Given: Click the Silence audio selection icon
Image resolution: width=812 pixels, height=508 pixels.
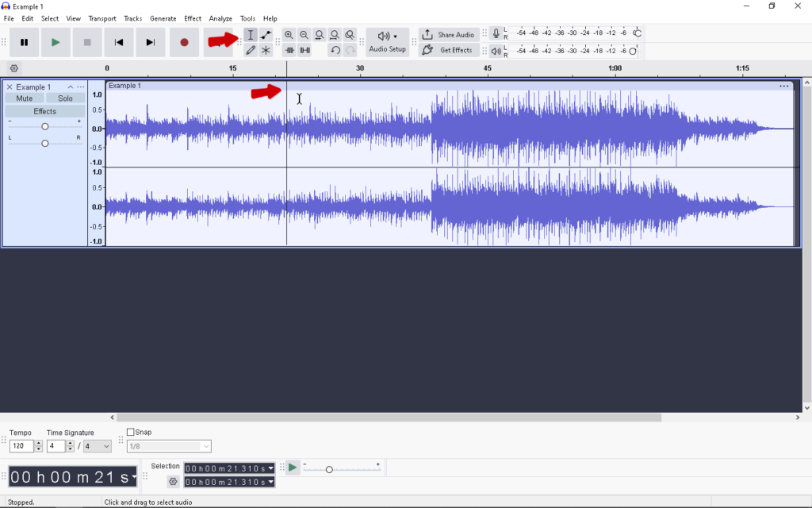Looking at the screenshot, I should (304, 50).
